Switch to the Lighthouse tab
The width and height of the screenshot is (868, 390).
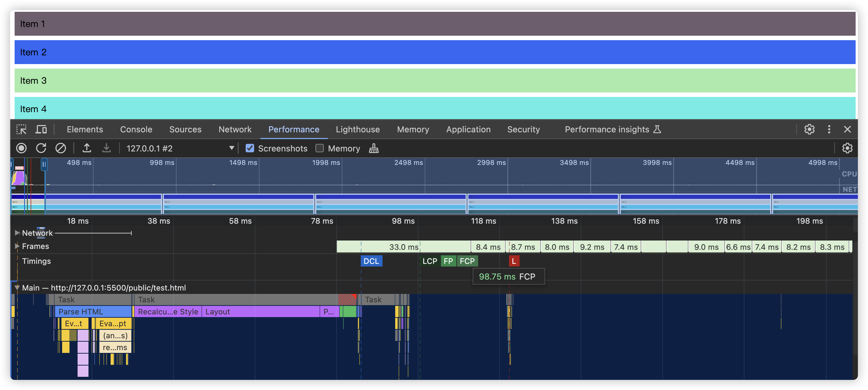click(x=358, y=129)
